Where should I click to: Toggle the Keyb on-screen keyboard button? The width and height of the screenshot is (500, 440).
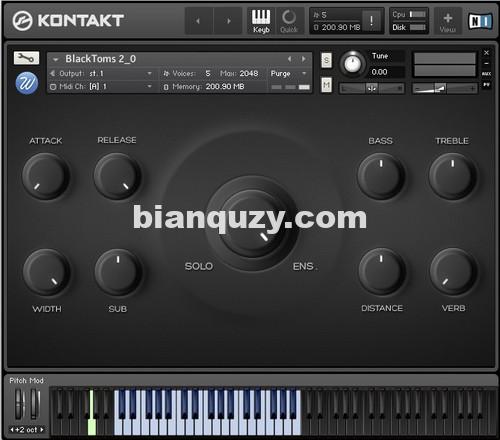(261, 21)
